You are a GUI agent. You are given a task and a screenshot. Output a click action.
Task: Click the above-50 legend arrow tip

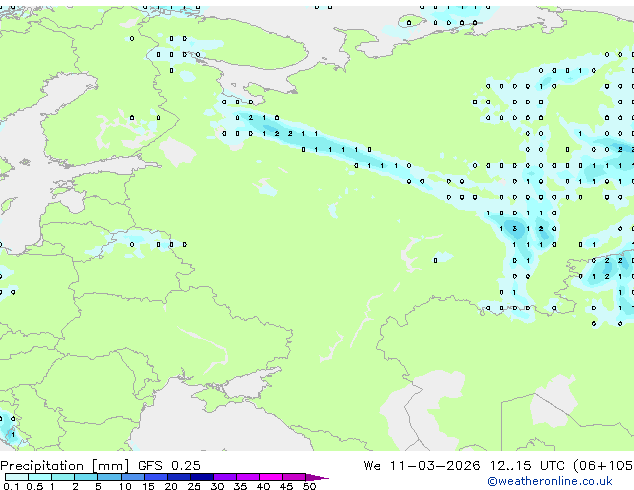pyautogui.click(x=317, y=477)
